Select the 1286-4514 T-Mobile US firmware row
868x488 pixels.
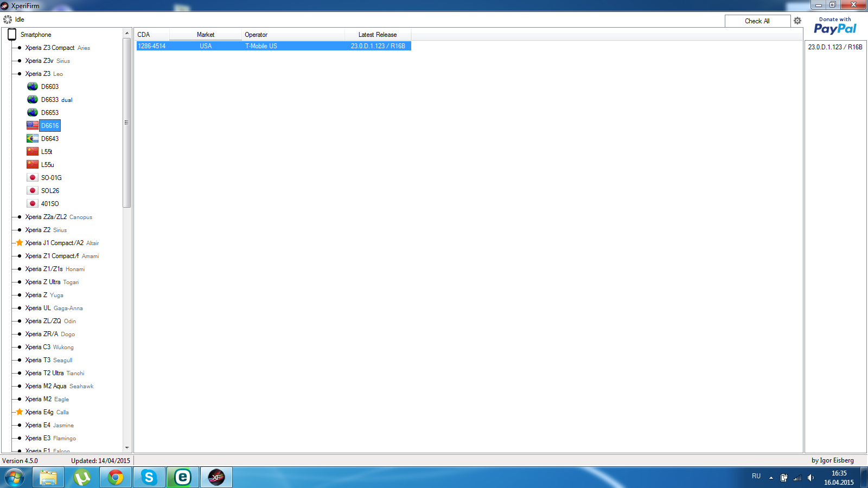click(x=273, y=46)
